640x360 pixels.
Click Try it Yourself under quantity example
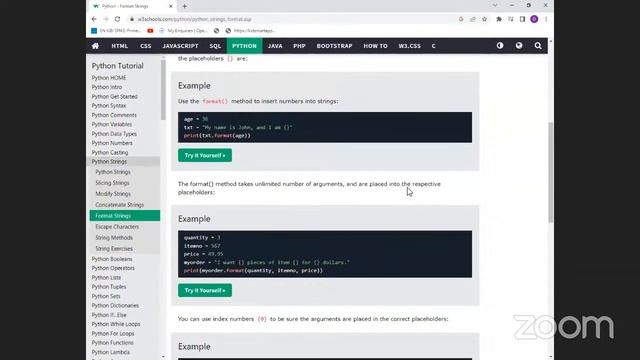(x=205, y=291)
